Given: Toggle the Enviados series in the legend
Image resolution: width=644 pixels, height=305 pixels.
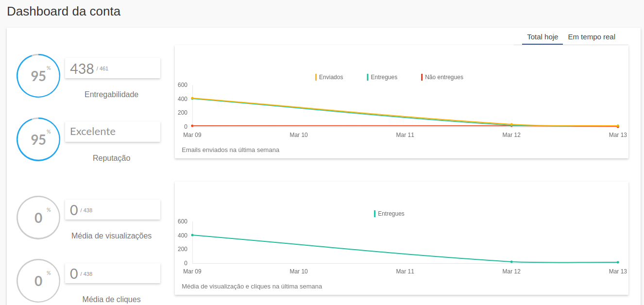Looking at the screenshot, I should [x=331, y=77].
